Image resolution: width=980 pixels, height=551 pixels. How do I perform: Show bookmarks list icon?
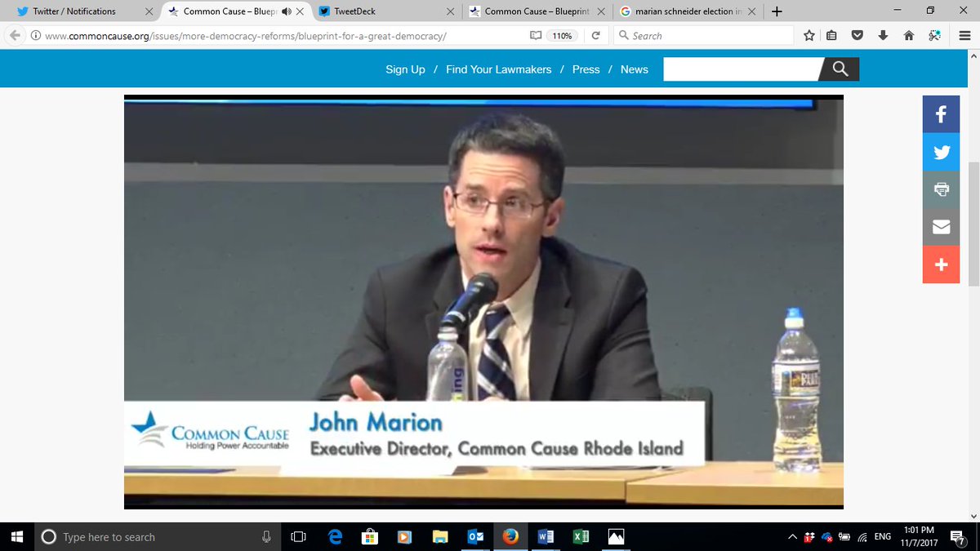(x=831, y=36)
